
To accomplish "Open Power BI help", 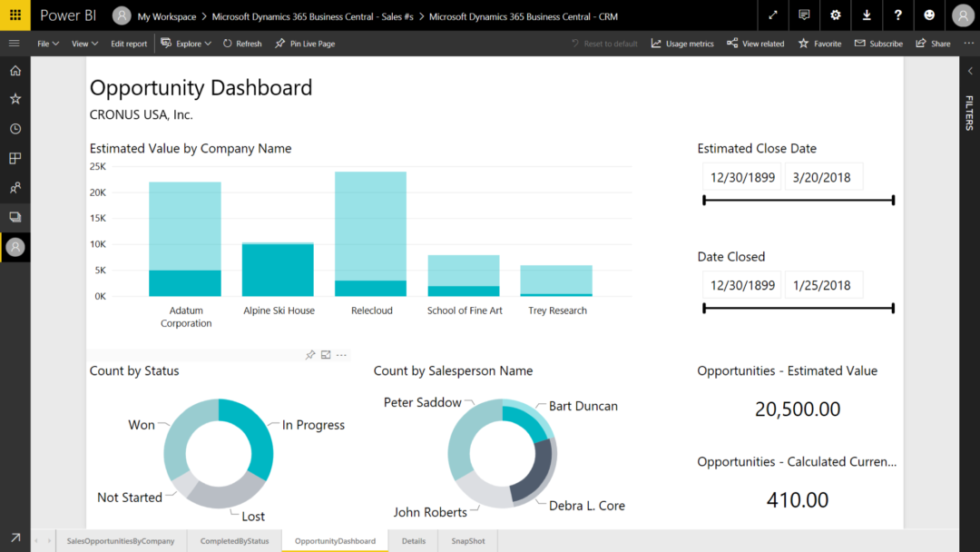I will pos(897,15).
